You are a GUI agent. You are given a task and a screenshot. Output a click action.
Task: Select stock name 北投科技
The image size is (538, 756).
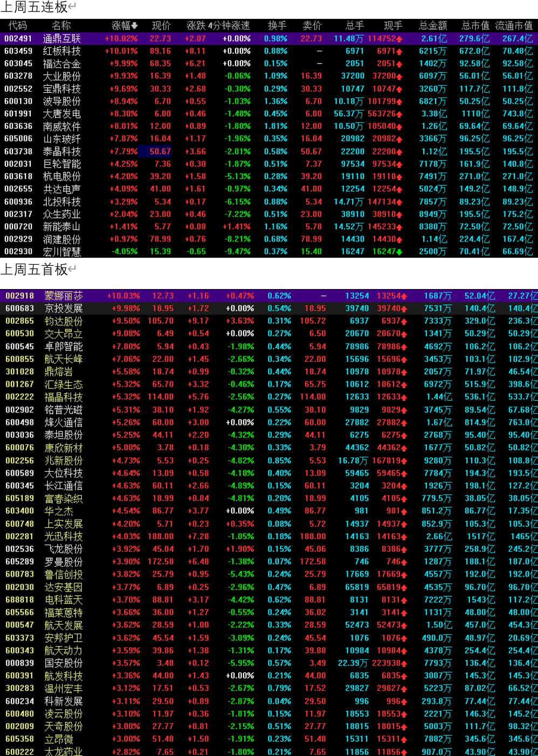point(62,202)
